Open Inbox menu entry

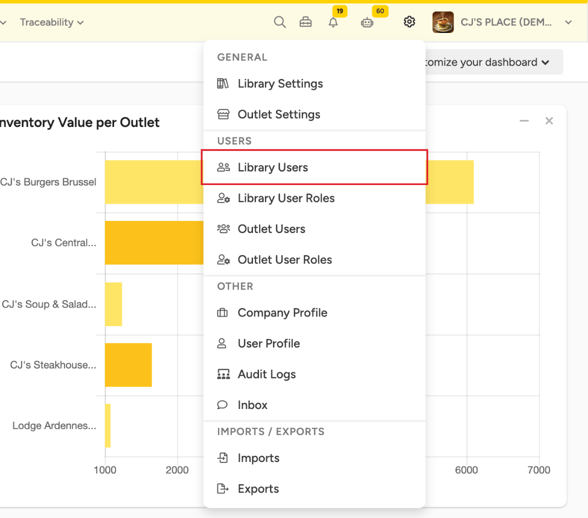tap(314, 405)
